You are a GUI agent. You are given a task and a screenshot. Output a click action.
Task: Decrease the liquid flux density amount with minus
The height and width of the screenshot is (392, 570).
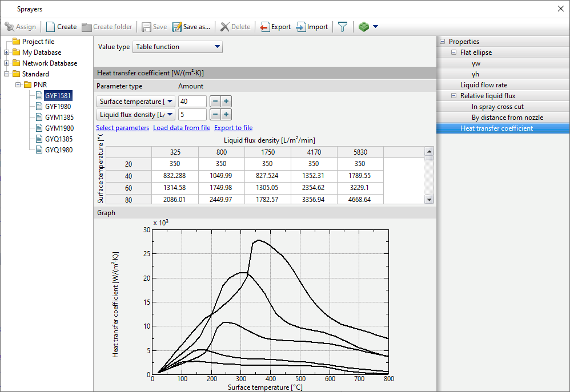(x=215, y=115)
